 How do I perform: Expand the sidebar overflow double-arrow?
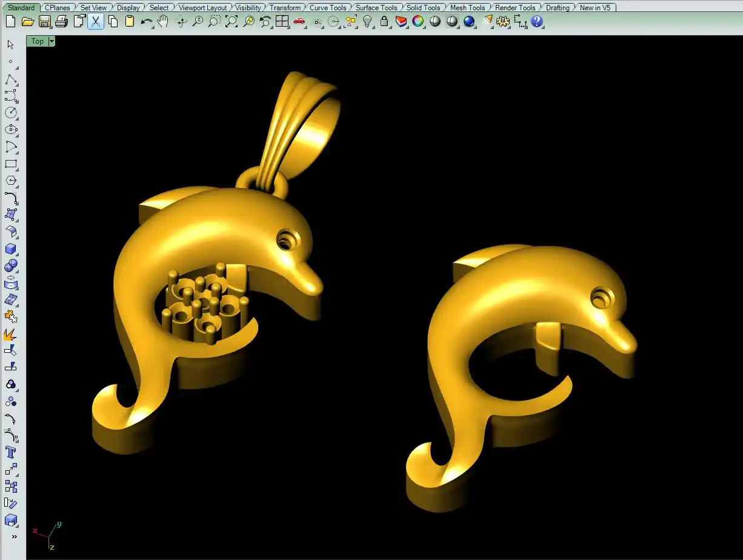click(14, 536)
